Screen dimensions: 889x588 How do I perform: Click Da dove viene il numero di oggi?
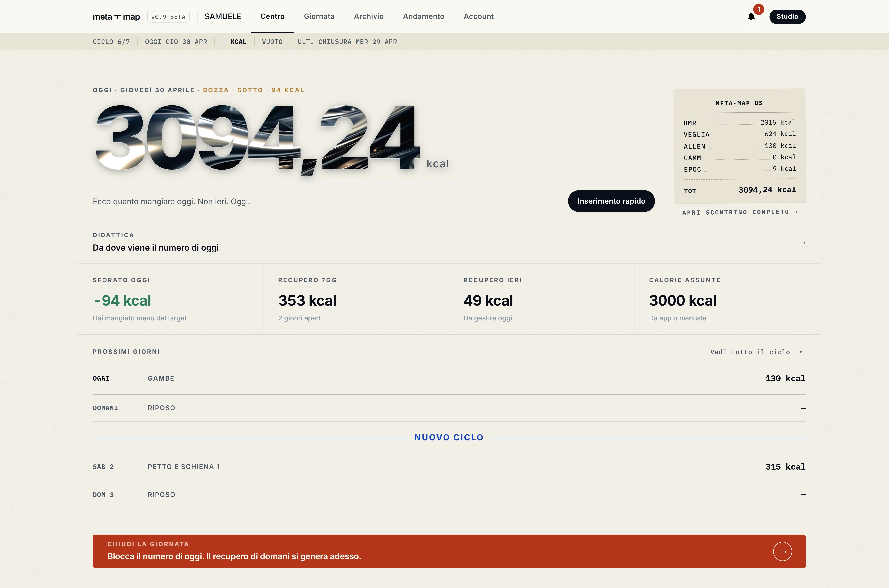[x=156, y=248]
